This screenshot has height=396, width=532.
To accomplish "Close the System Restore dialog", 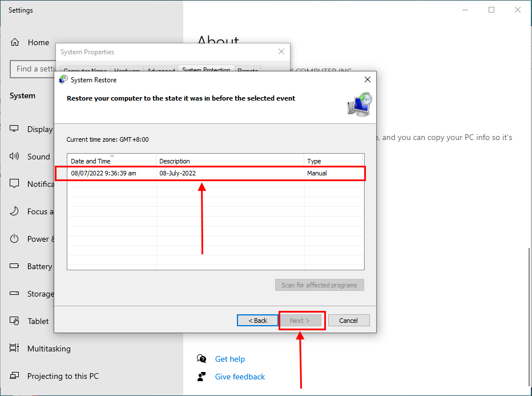I will [368, 79].
